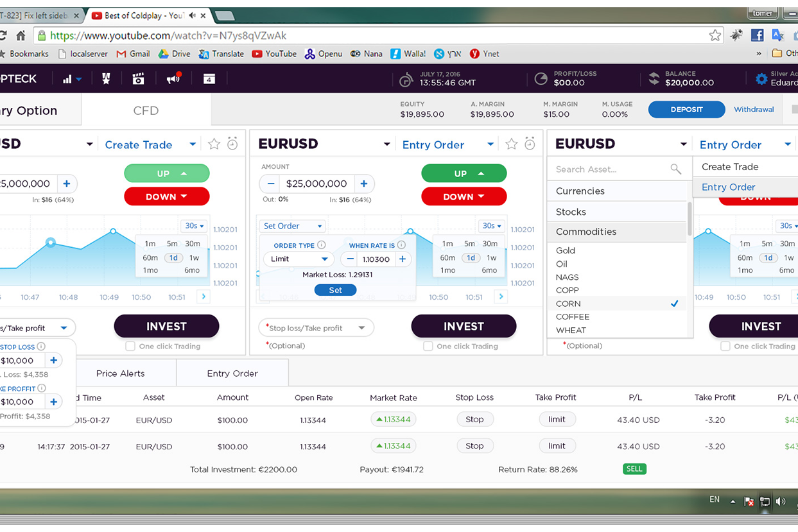
Task: Click the clock icon beside GMT time
Action: pyautogui.click(x=406, y=80)
